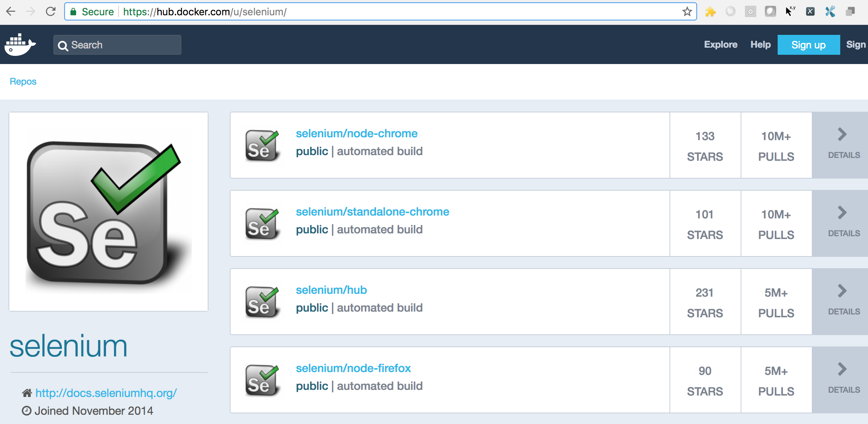Go back with browser back arrow
Screen dimensions: 868x424
pos(11,12)
